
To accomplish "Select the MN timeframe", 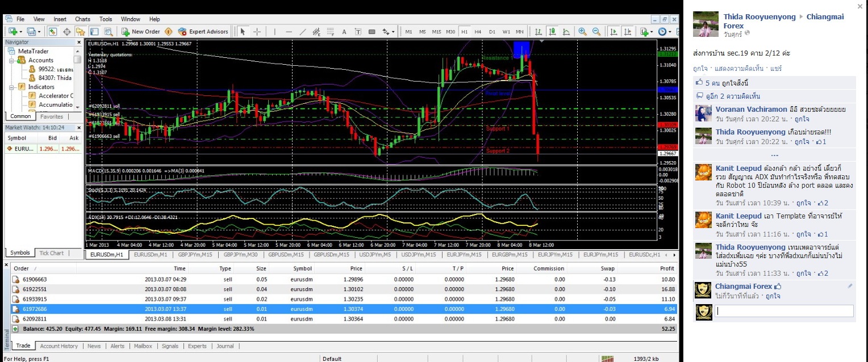I will coord(520,32).
